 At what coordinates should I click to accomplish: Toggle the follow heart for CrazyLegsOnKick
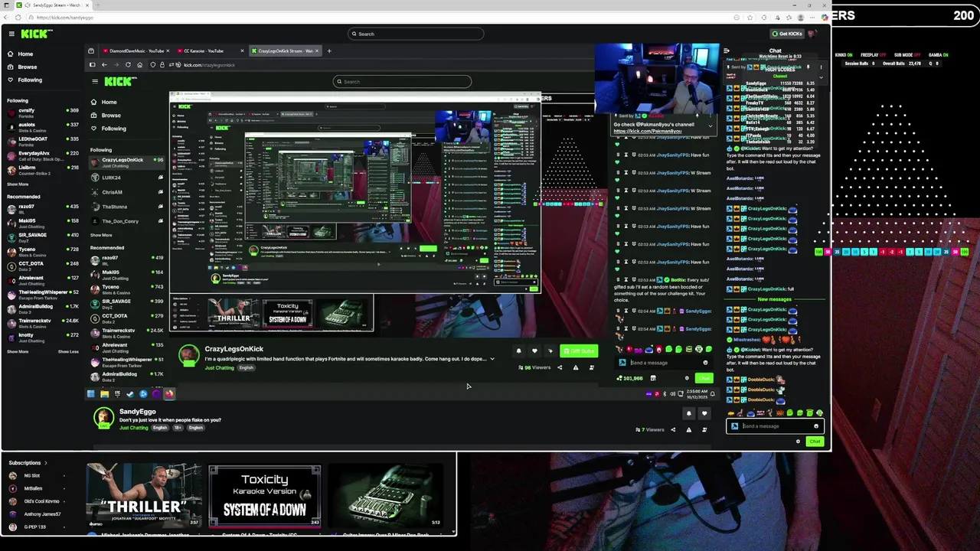[x=534, y=351]
